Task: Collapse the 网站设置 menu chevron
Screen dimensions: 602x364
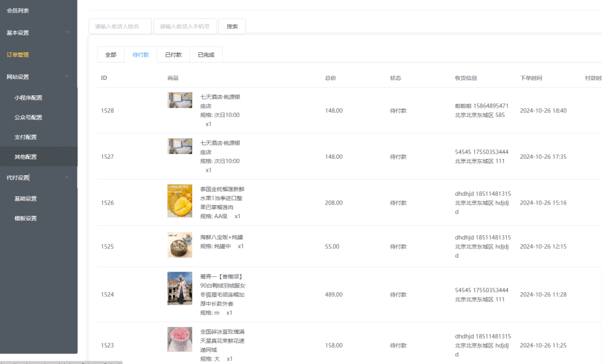Action: coord(67,76)
